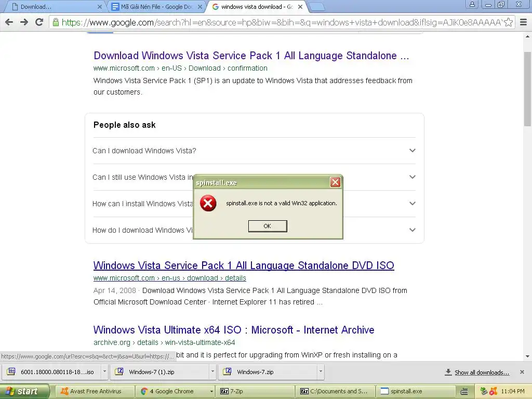Close the 'Mã Giải Nén File' tab
The width and height of the screenshot is (532, 399).
click(x=200, y=7)
